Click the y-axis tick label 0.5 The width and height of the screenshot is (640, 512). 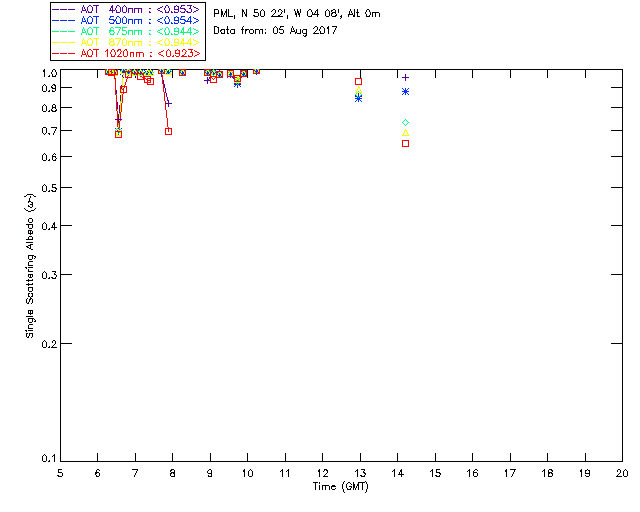click(x=49, y=188)
